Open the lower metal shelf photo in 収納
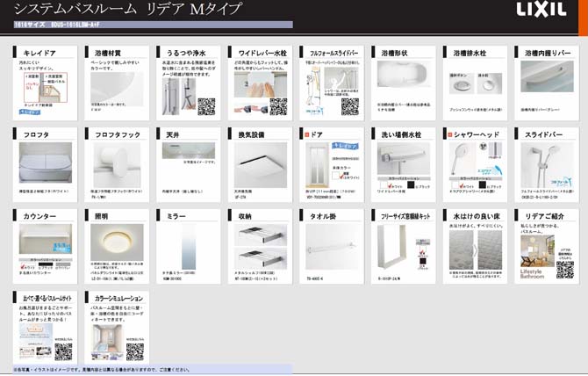The height and width of the screenshot is (376, 588). pos(261,258)
